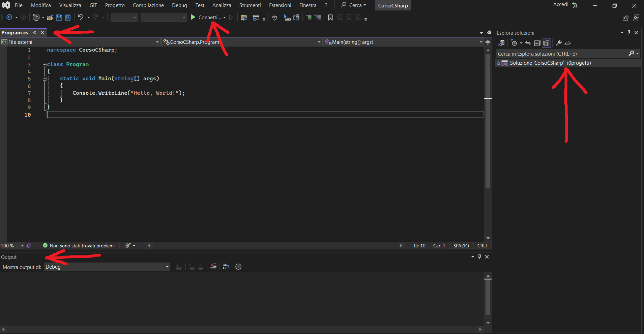Collapse all in Esplora soluzioni toolbar

pos(537,43)
